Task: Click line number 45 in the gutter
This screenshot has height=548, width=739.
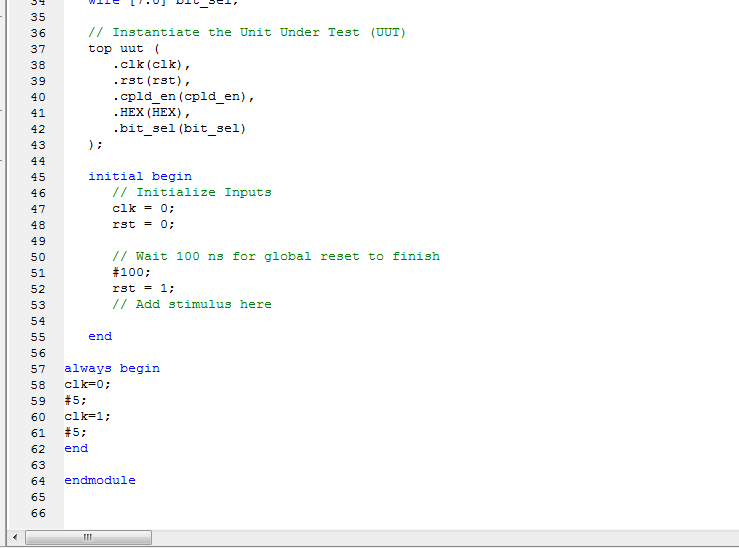Action: tap(38, 176)
